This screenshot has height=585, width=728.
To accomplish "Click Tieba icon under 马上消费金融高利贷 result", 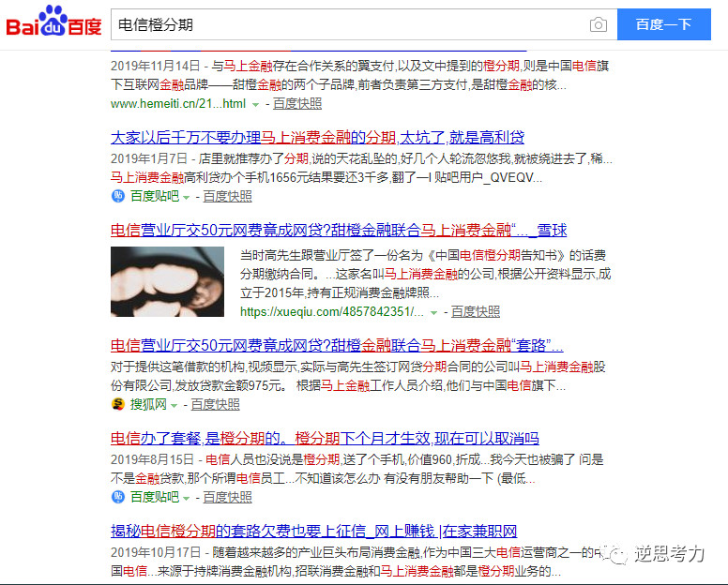I will coord(118,196).
